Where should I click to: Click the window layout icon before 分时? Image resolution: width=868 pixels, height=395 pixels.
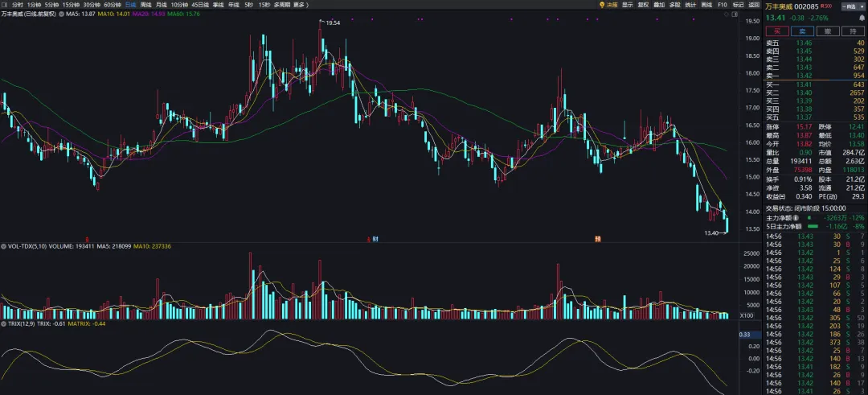(x=5, y=5)
